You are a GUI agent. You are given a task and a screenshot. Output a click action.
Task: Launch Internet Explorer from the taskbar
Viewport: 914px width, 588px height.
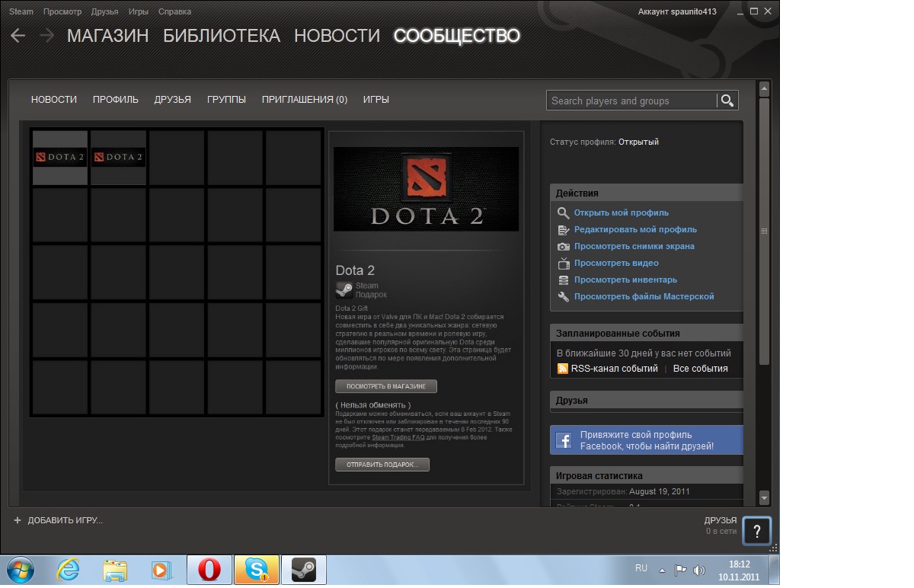(x=69, y=570)
